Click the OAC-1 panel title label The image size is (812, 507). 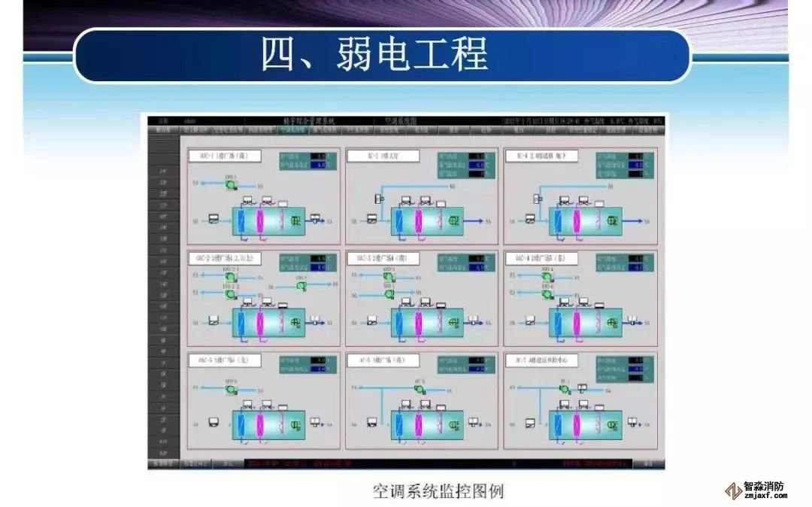(224, 156)
